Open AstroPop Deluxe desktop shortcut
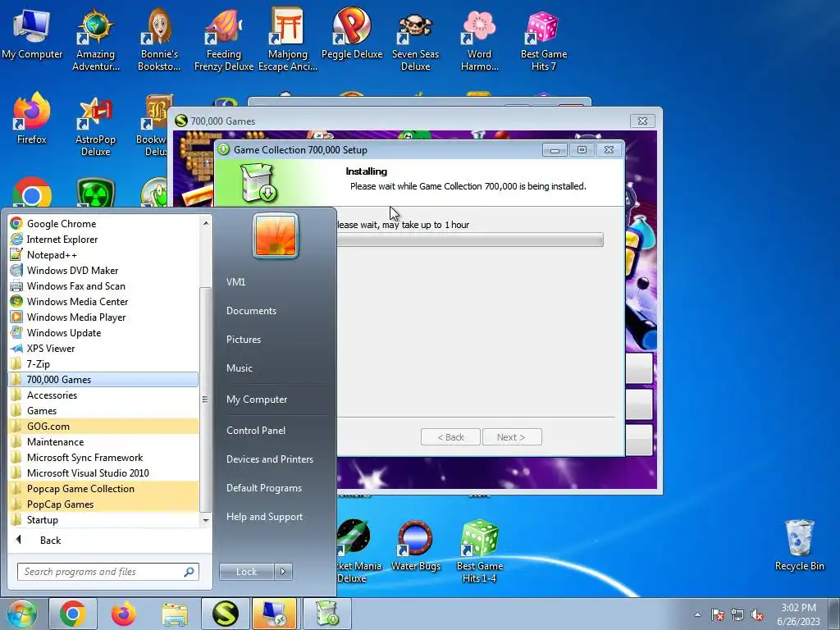Image resolution: width=840 pixels, height=630 pixels. [95, 126]
